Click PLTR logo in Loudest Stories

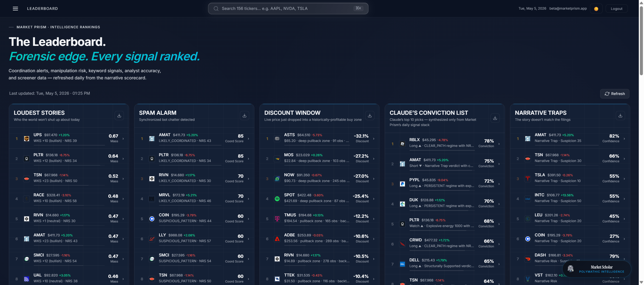27,159
